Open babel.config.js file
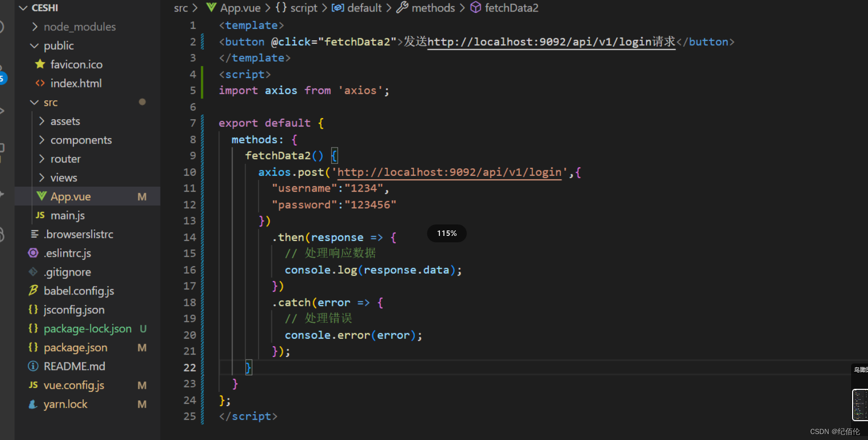868x440 pixels. [79, 291]
